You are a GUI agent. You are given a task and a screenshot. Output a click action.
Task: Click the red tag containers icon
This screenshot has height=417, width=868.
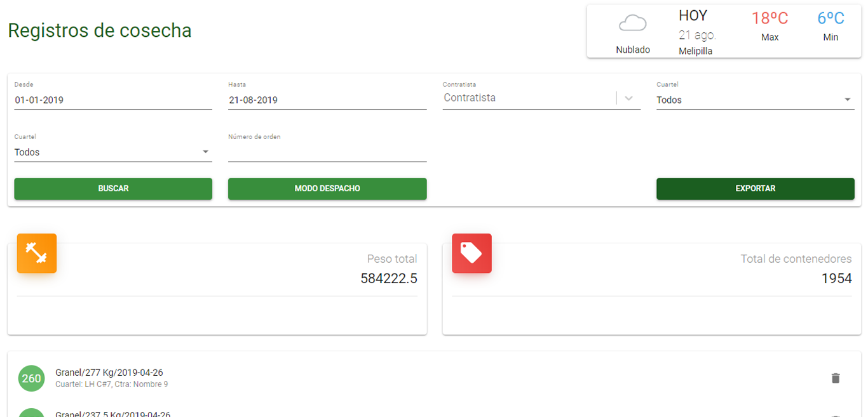pyautogui.click(x=471, y=253)
